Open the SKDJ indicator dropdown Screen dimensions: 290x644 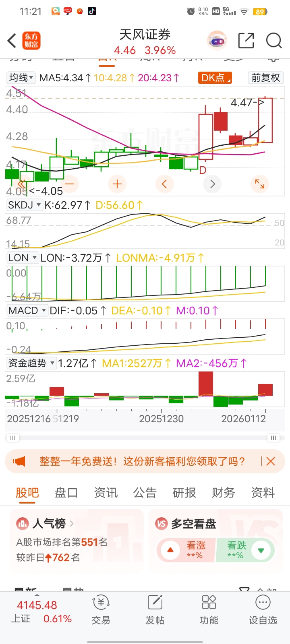(x=24, y=205)
